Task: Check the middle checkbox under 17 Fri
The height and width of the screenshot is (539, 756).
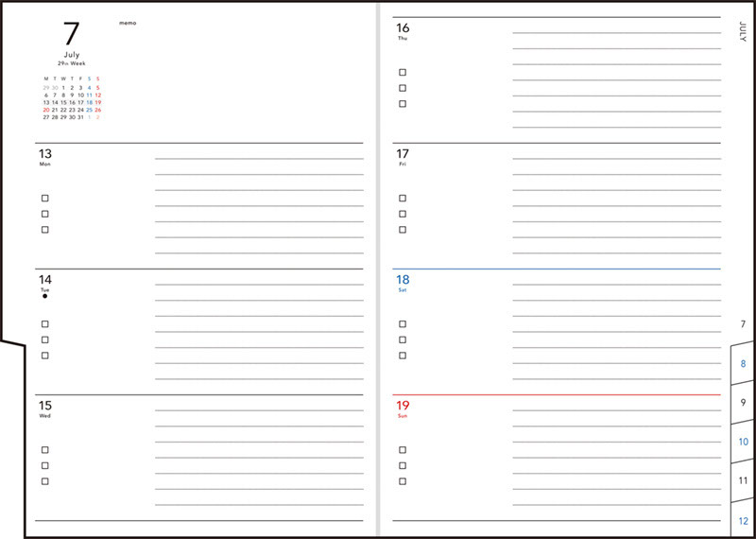Action: point(403,214)
